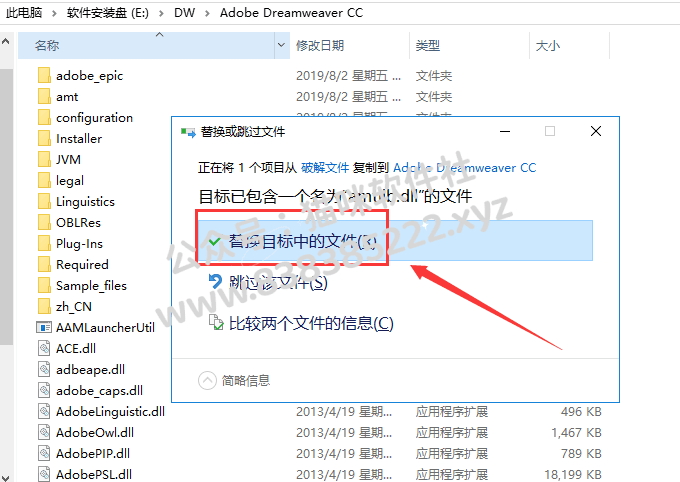The image size is (680, 482).
Task: Click the replace file checkmark icon
Action: click(x=215, y=241)
